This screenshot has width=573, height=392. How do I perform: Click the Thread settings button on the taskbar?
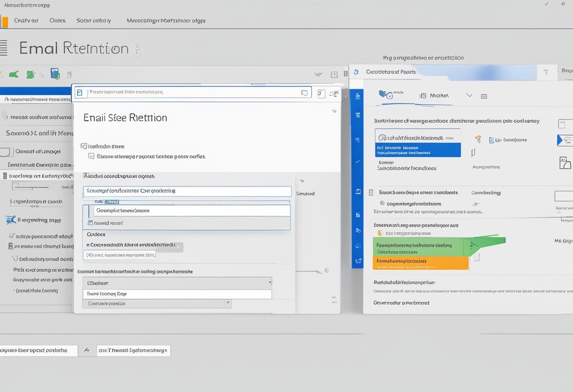pos(133,351)
